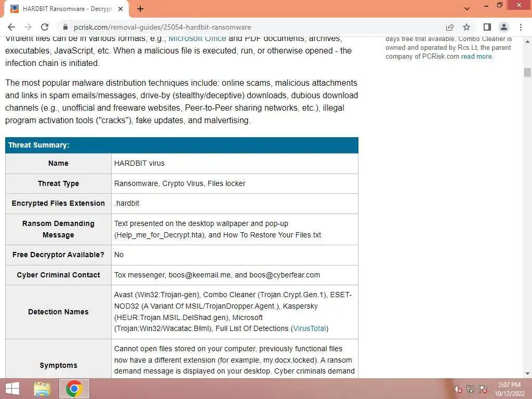Screen dimensions: 532x399
Task: Go back to the previous page
Action: point(11,27)
